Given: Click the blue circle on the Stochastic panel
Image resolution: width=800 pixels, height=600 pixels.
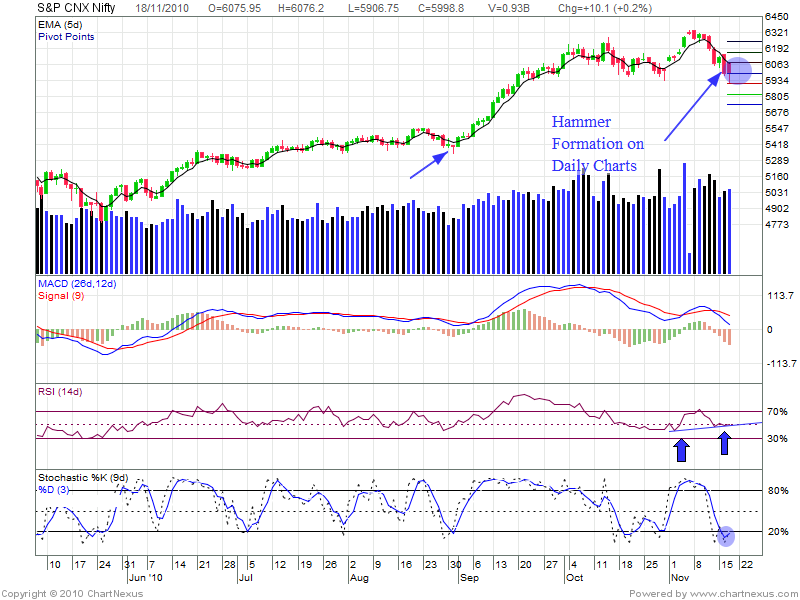Looking at the screenshot, I should 726,536.
